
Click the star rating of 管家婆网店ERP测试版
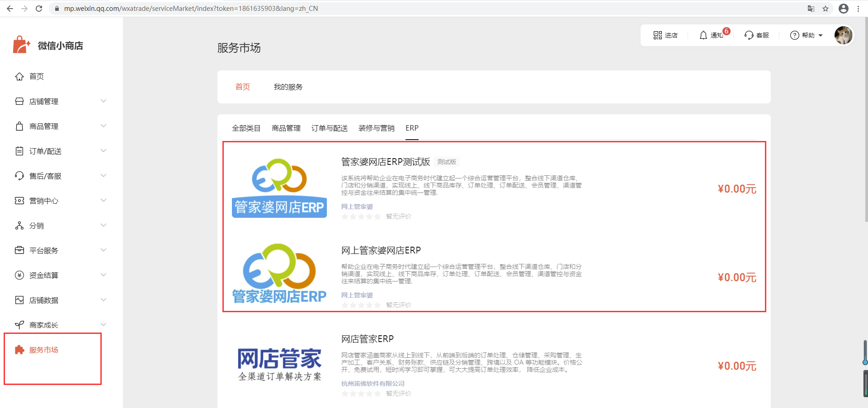click(x=361, y=216)
